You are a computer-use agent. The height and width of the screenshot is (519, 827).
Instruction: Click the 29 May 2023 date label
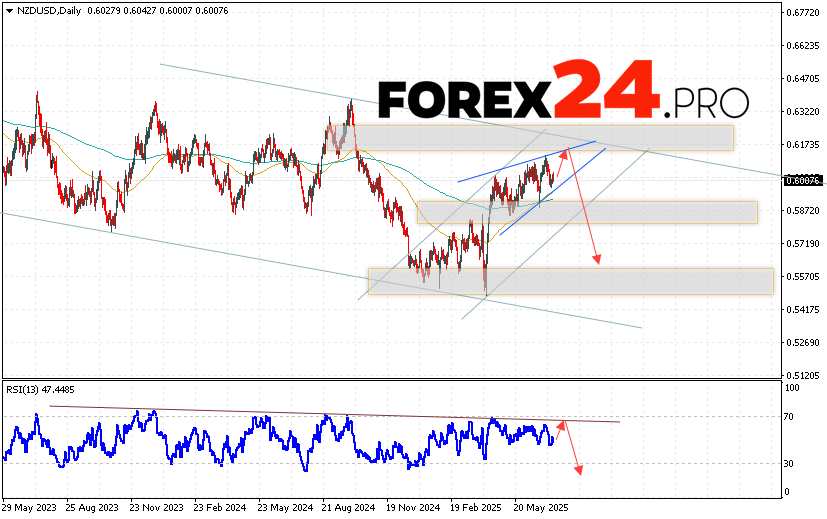29,507
